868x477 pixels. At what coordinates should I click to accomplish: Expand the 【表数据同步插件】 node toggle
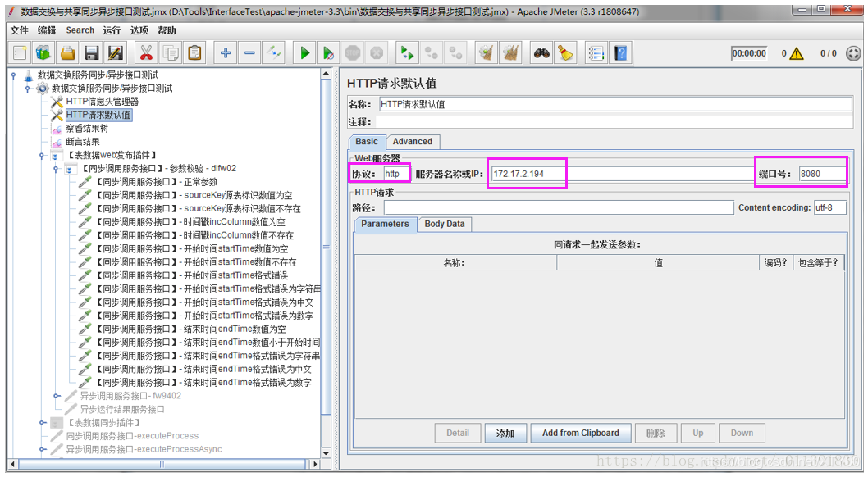point(42,423)
